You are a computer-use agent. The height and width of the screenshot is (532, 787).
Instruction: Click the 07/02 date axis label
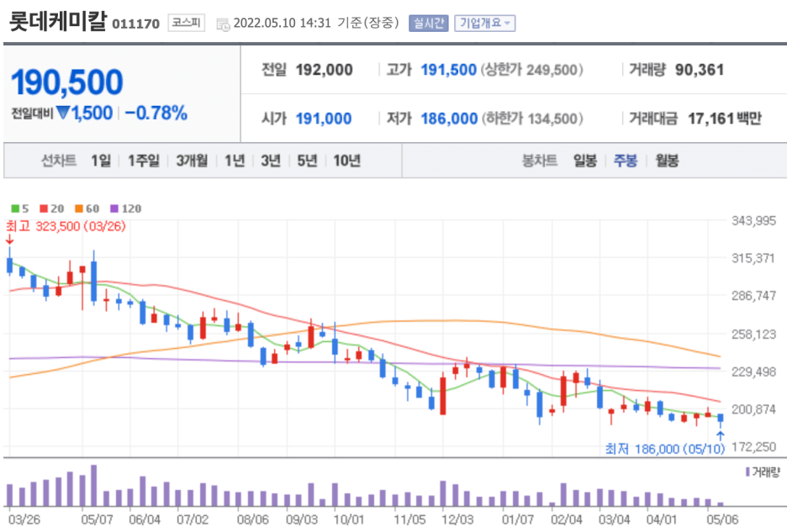pyautogui.click(x=193, y=519)
